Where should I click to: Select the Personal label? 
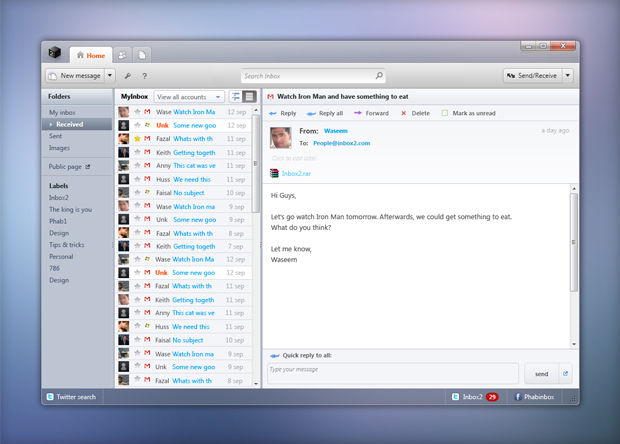tap(61, 257)
